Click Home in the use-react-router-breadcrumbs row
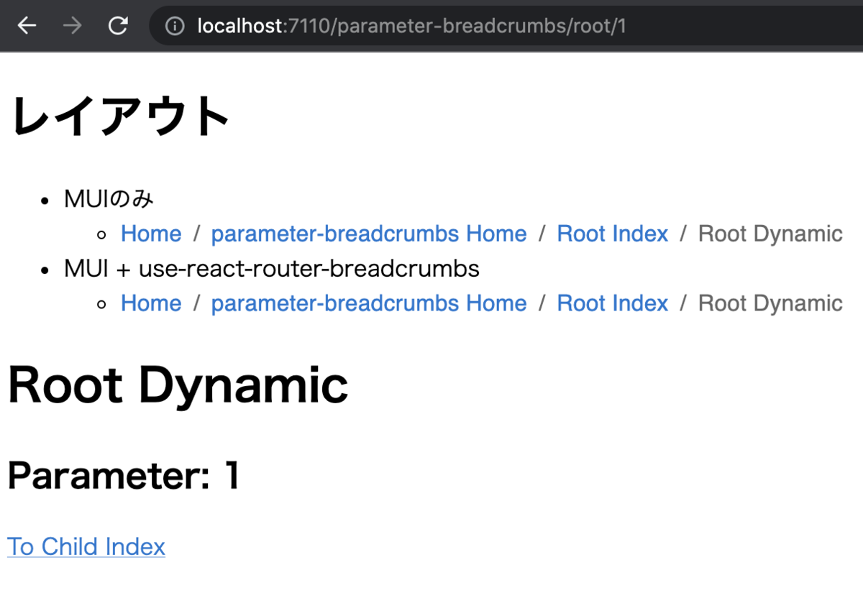The width and height of the screenshot is (863, 616). click(150, 303)
